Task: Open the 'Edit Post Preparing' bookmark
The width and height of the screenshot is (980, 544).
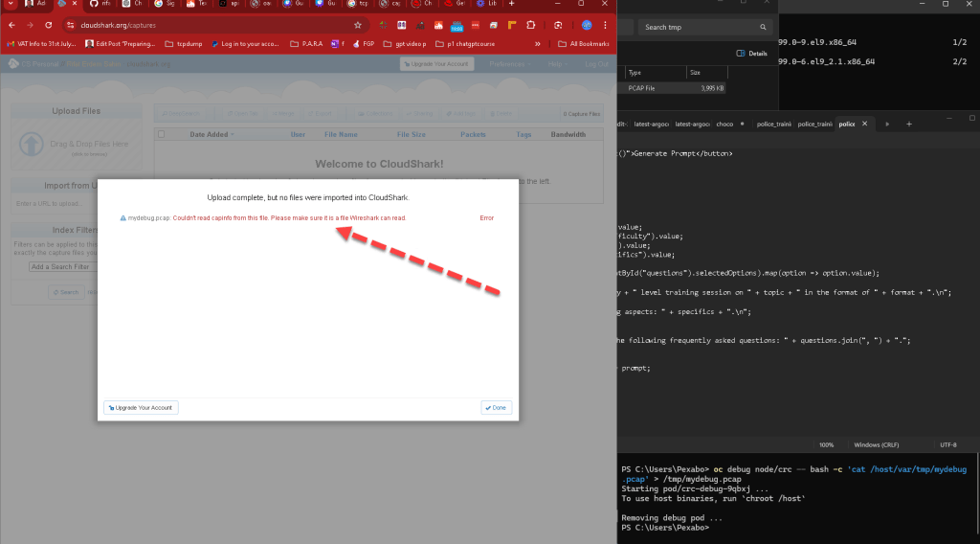Action: pyautogui.click(x=120, y=44)
